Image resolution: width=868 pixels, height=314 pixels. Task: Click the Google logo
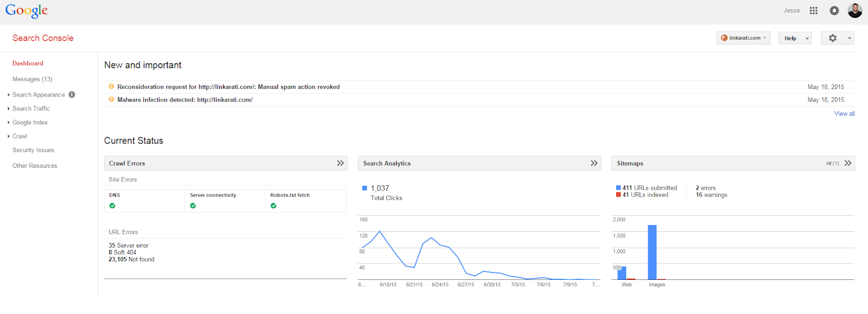pos(27,11)
